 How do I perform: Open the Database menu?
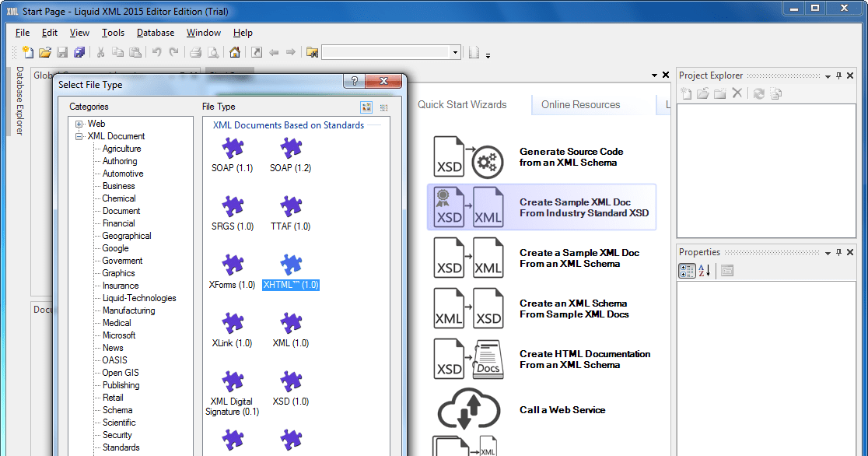pyautogui.click(x=155, y=33)
